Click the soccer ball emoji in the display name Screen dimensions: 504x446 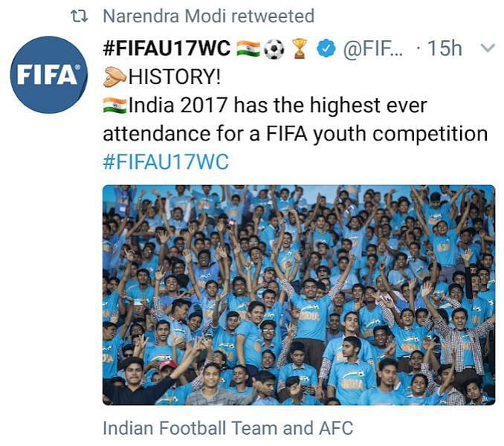[274, 49]
